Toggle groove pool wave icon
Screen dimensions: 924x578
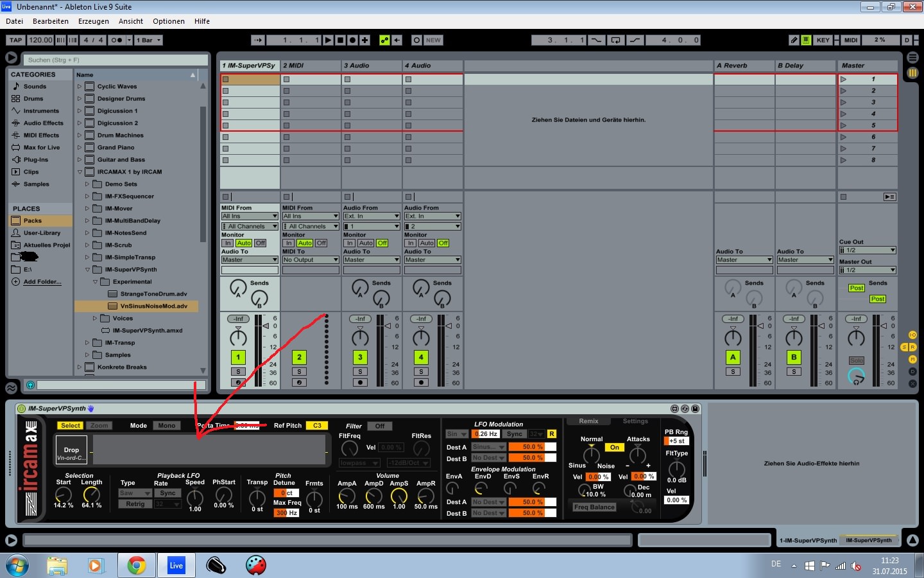point(12,388)
